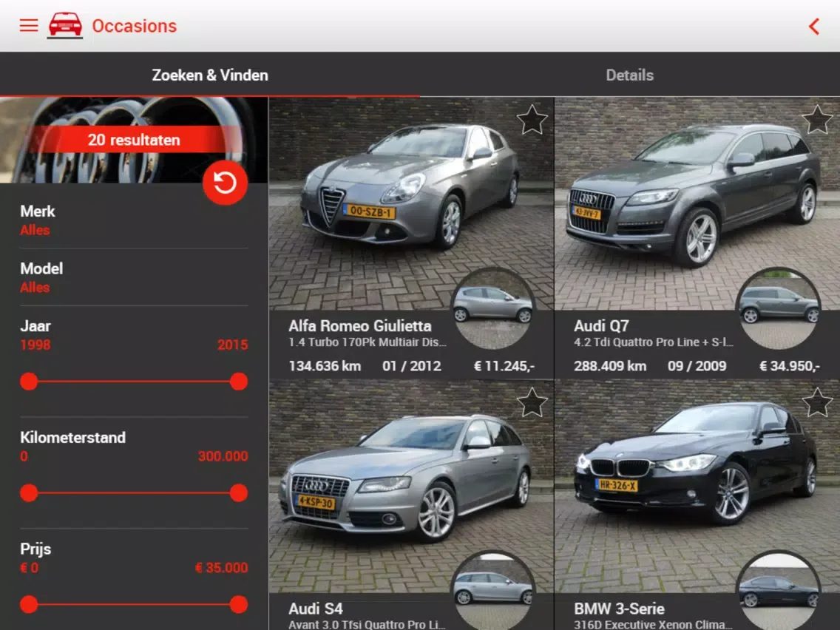Click the Kilometerstand minimum slider handle

click(29, 493)
